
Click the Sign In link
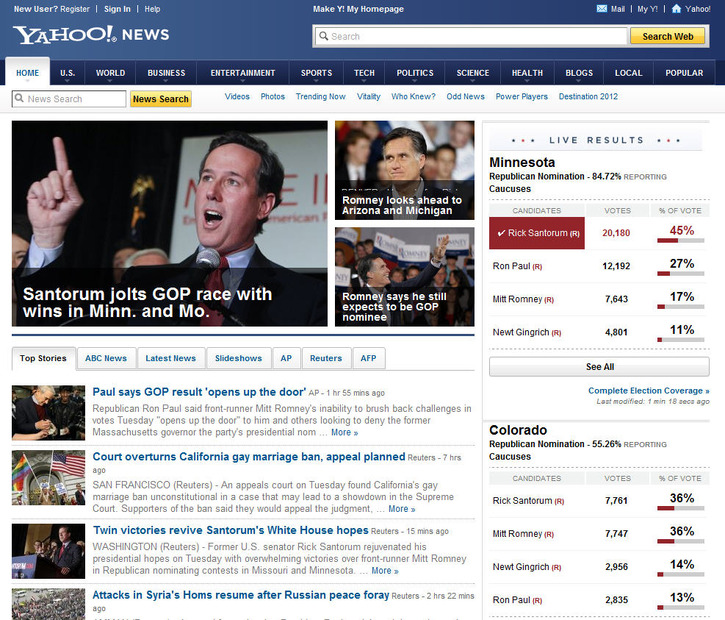coord(117,9)
